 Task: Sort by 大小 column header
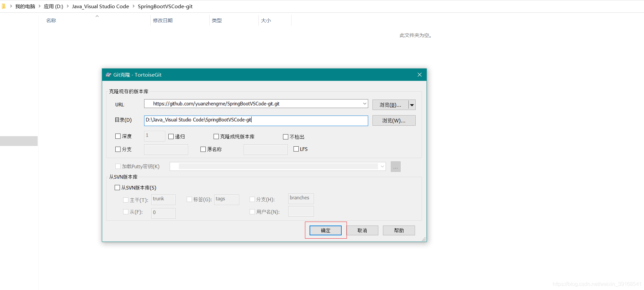(266, 20)
